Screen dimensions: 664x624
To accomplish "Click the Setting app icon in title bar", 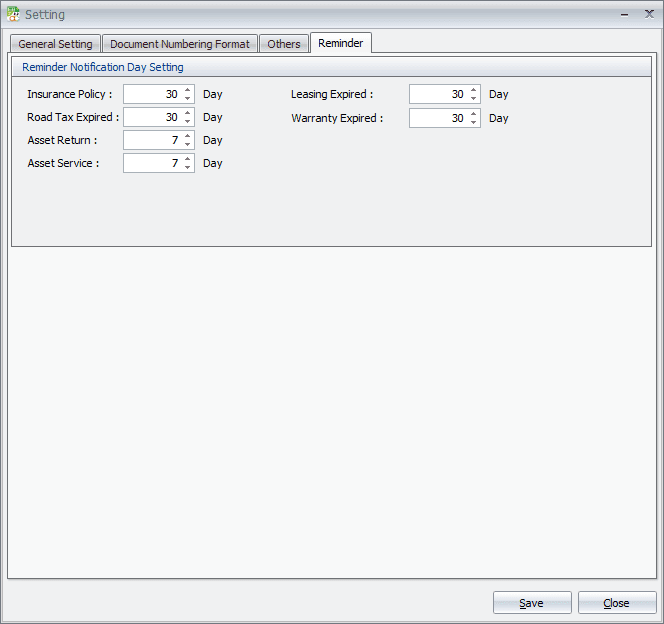I will [13, 15].
